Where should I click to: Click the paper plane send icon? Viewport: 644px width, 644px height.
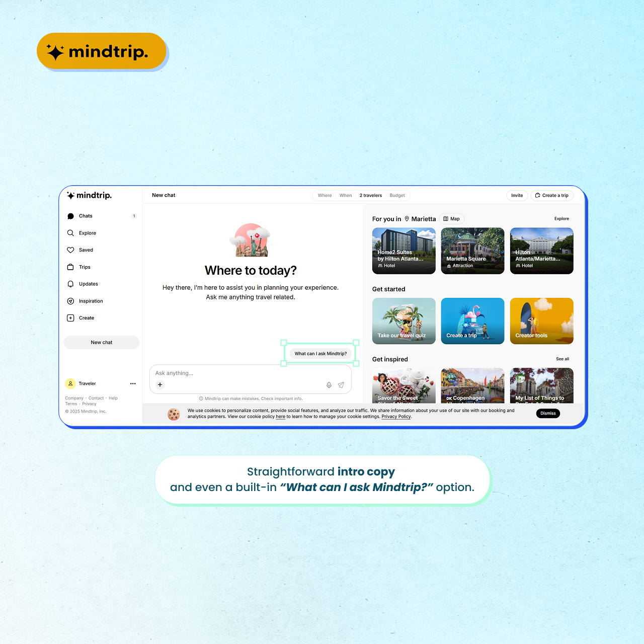341,385
